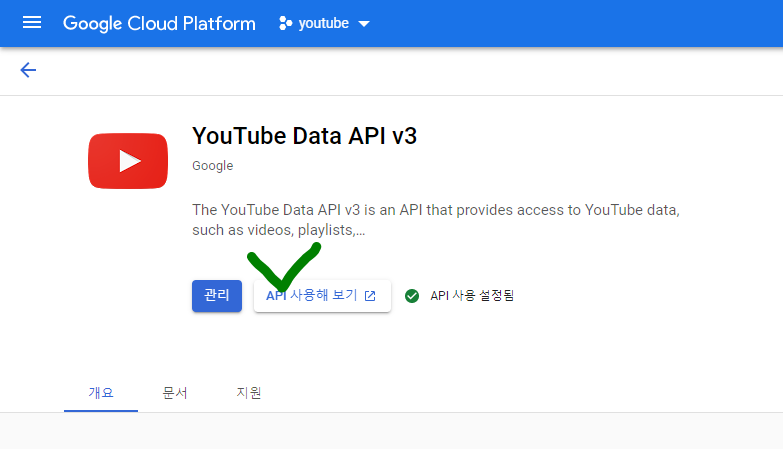The height and width of the screenshot is (449, 783).
Task: Open the hamburger navigation menu
Action: (x=32, y=22)
